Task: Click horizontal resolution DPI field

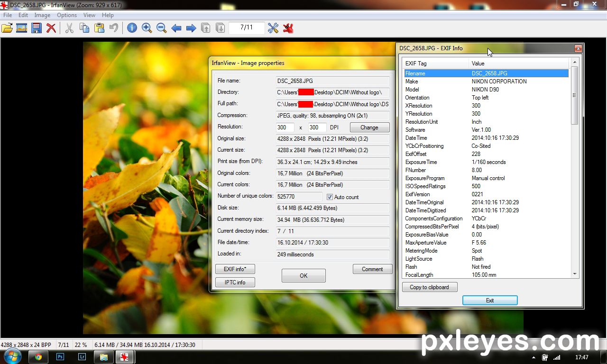Action: 285,127
